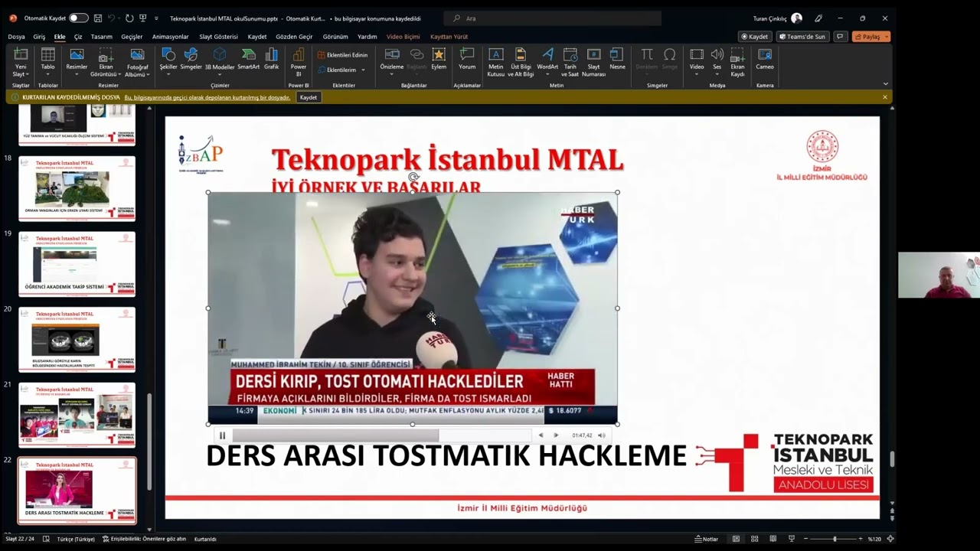The height and width of the screenshot is (551, 980).
Task: Click the redo arrow in quick access toolbar
Action: 129,18
